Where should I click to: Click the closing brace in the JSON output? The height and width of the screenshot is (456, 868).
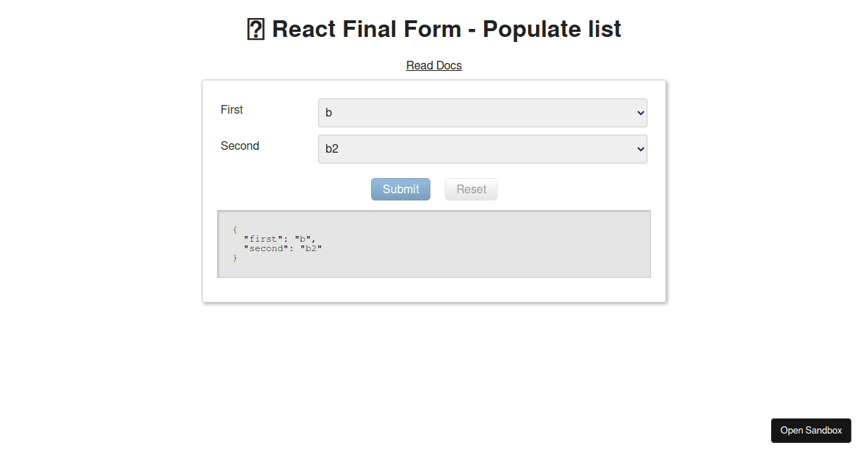tap(235, 258)
